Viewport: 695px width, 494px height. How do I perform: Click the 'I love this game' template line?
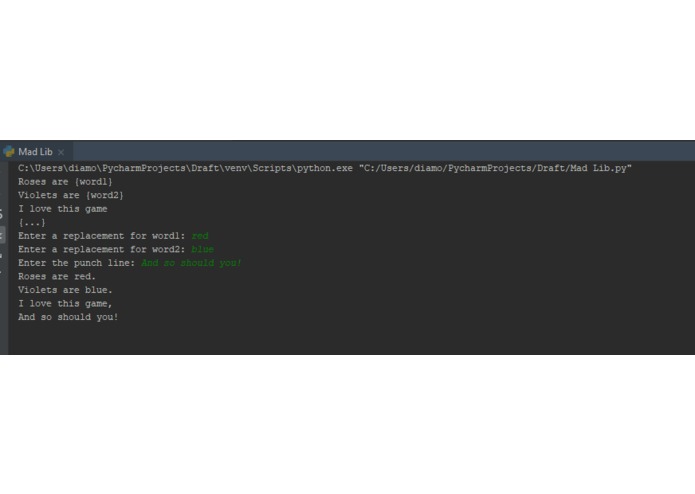tap(62, 209)
